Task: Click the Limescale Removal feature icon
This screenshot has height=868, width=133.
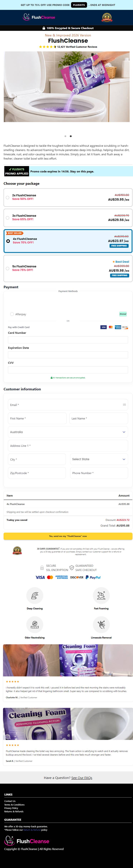Action: click(101, 624)
